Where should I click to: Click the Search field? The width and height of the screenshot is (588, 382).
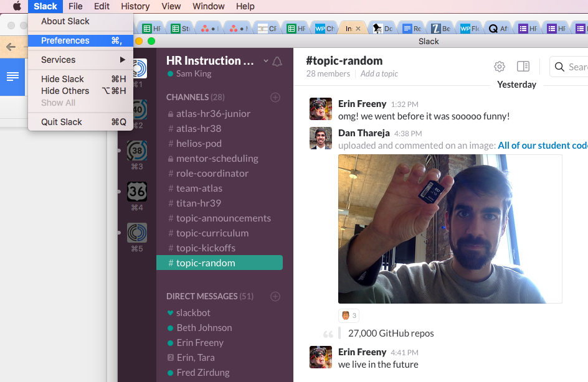569,67
